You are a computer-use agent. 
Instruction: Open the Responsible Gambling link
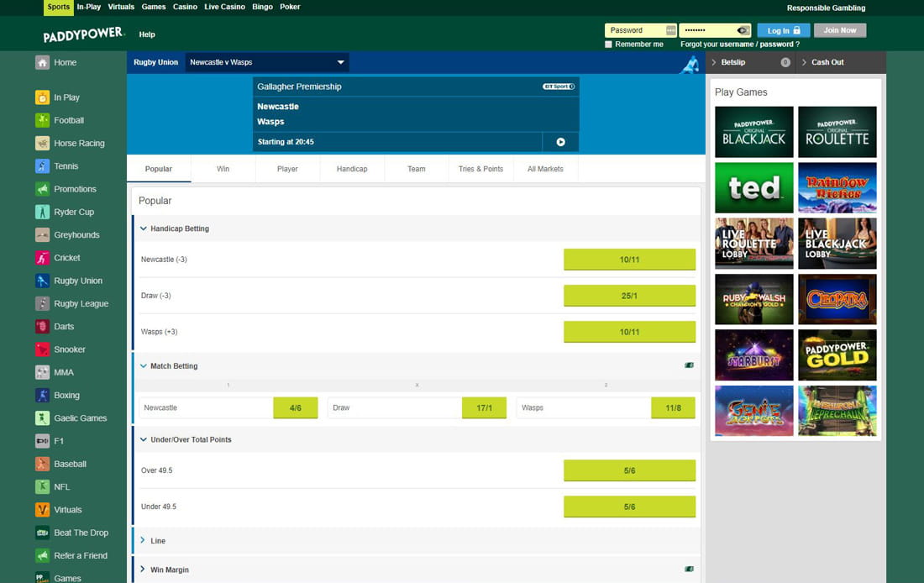(x=827, y=8)
